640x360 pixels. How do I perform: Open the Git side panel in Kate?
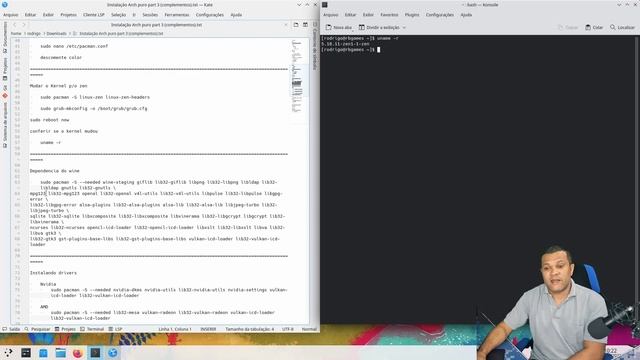pyautogui.click(x=5, y=91)
